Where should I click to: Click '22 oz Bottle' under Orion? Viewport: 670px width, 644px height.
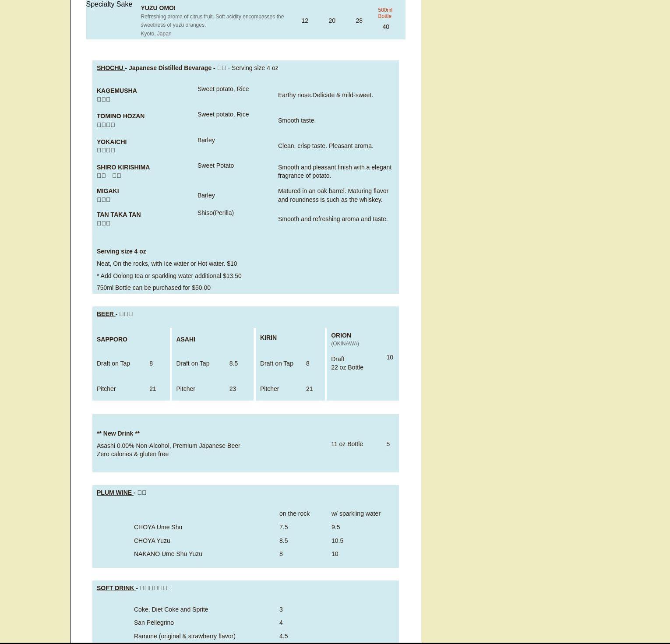347,367
